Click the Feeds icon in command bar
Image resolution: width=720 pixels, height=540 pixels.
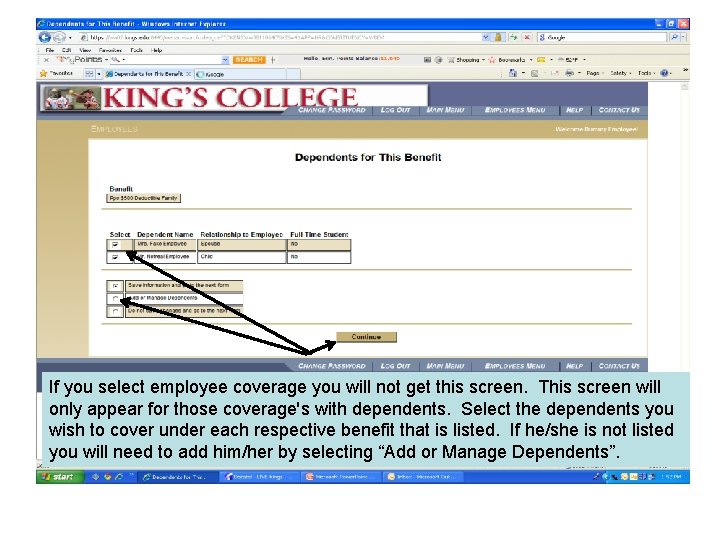pyautogui.click(x=534, y=73)
